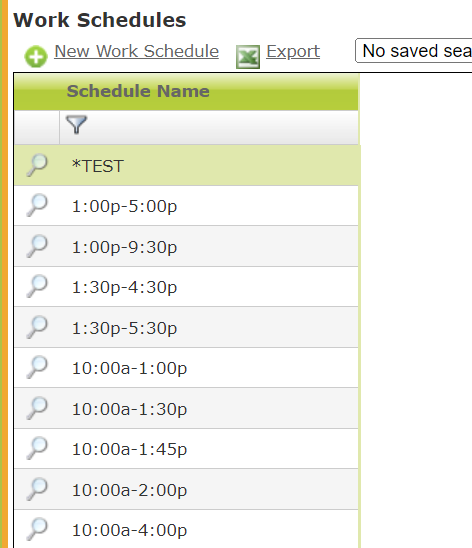Click the New Work Schedule link
Screen dimensions: 472x548
(x=137, y=51)
